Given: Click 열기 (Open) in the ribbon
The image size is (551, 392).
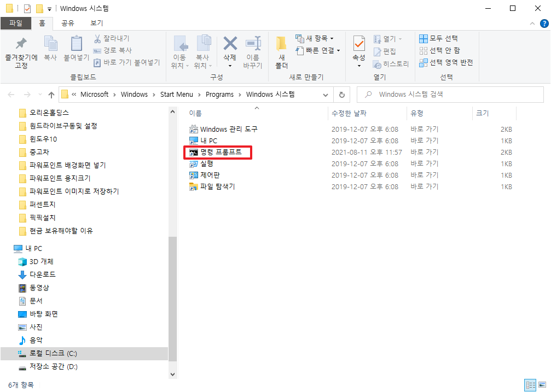Looking at the screenshot, I should coord(388,39).
